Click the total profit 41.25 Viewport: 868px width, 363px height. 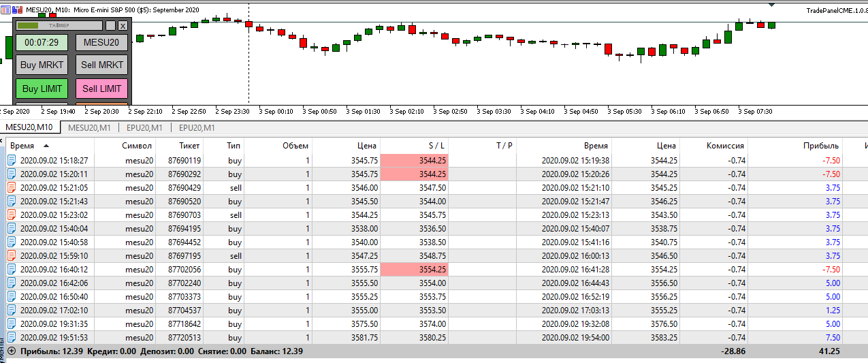tap(829, 351)
